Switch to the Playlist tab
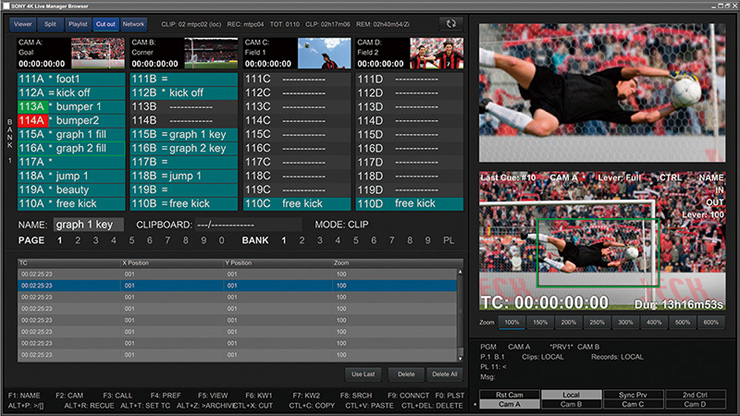 79,22
